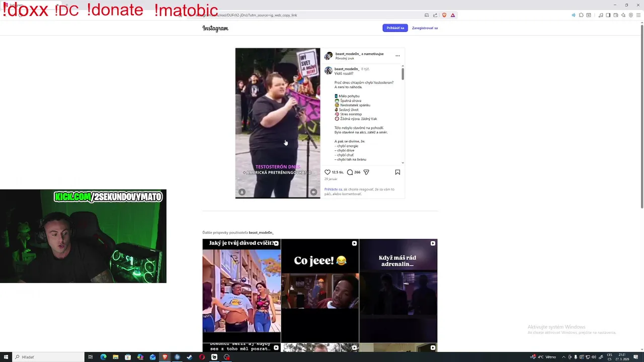Screen dimensions: 644x362
Task: Toggle the reel's mute speaker button
Action: click(x=313, y=192)
